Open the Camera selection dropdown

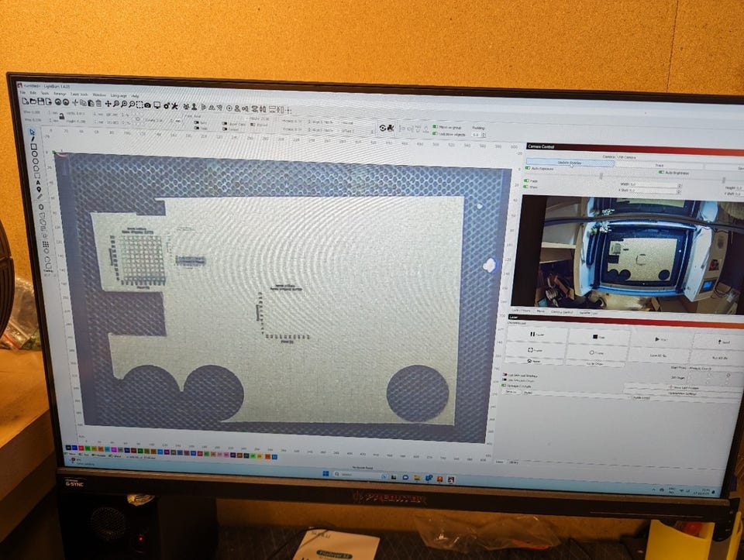(x=679, y=157)
